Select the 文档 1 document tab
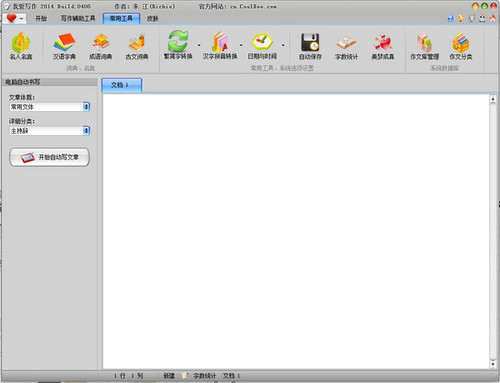Image resolution: width=500 pixels, height=383 pixels. pyautogui.click(x=122, y=85)
